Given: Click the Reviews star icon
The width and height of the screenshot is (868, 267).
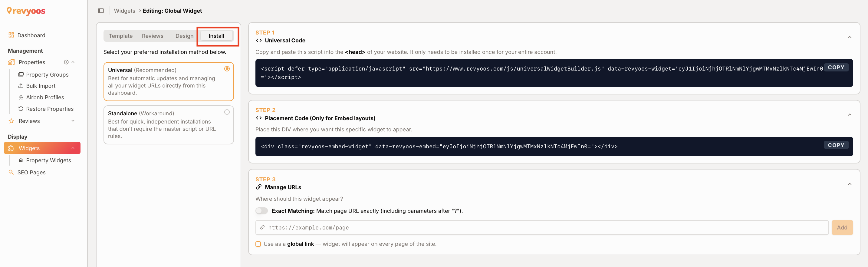Looking at the screenshot, I should [11, 121].
